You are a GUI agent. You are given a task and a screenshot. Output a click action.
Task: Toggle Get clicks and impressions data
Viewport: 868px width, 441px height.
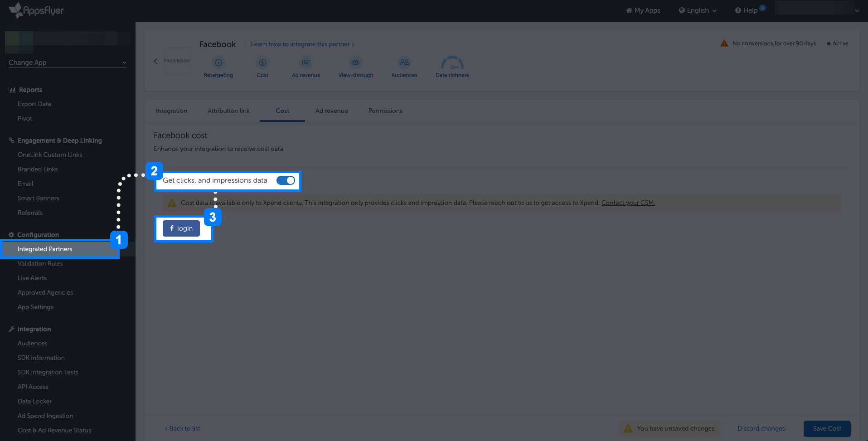point(286,180)
